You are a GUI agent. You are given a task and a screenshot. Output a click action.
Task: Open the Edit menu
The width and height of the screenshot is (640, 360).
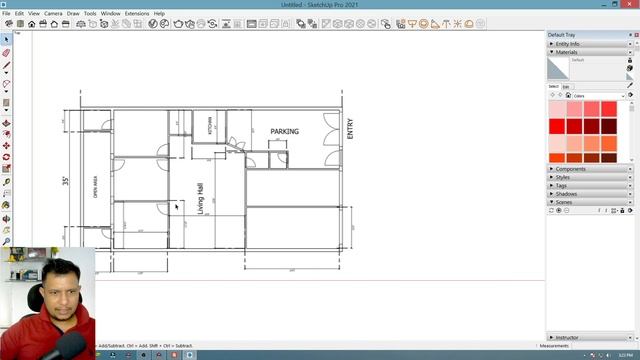(x=19, y=13)
